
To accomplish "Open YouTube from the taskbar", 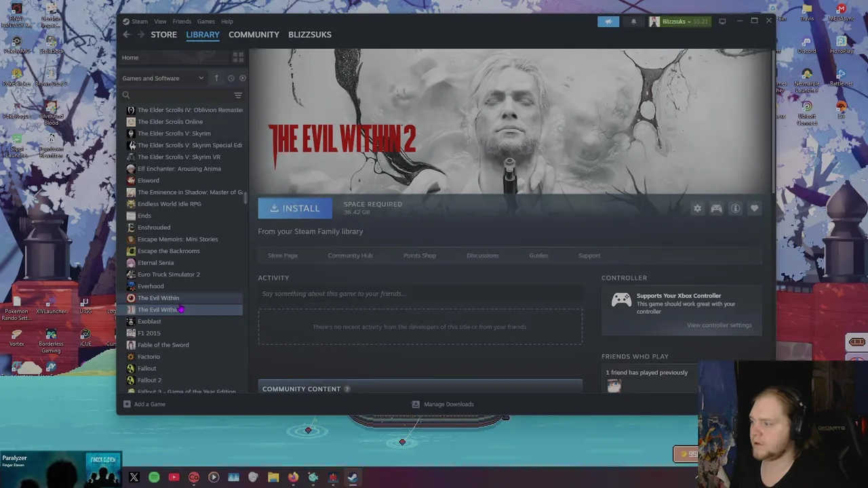I will (x=174, y=477).
